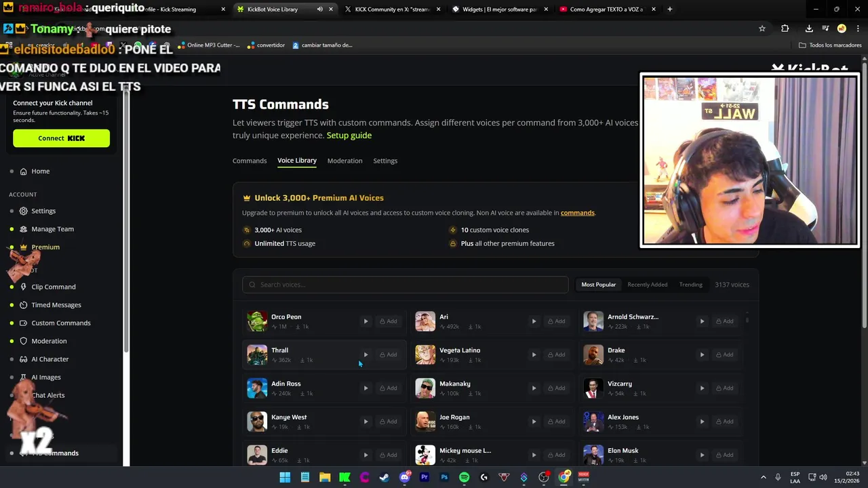
Task: Show hidden system tray icons
Action: pos(763,477)
